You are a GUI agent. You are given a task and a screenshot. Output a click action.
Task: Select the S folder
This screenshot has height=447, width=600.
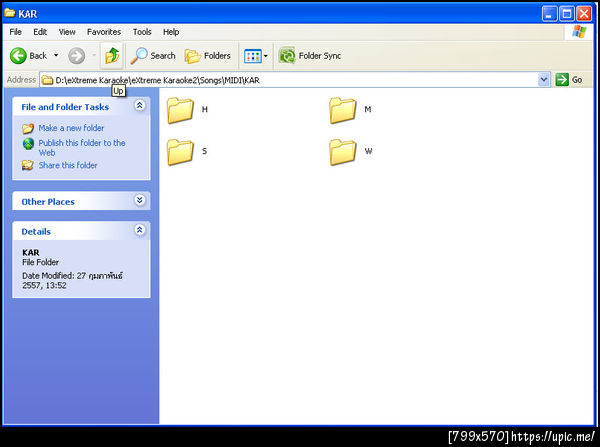pos(187,152)
